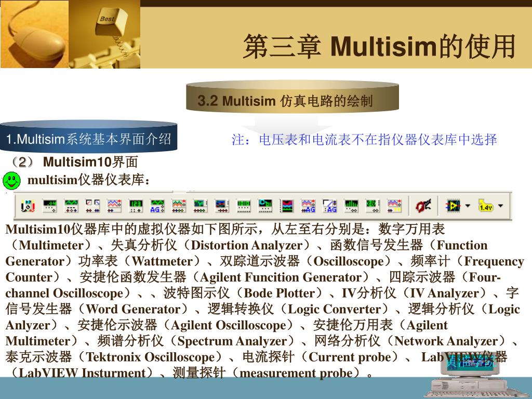Select the Multimeter instrument icon
This screenshot has height=399, width=532.
tap(28, 206)
